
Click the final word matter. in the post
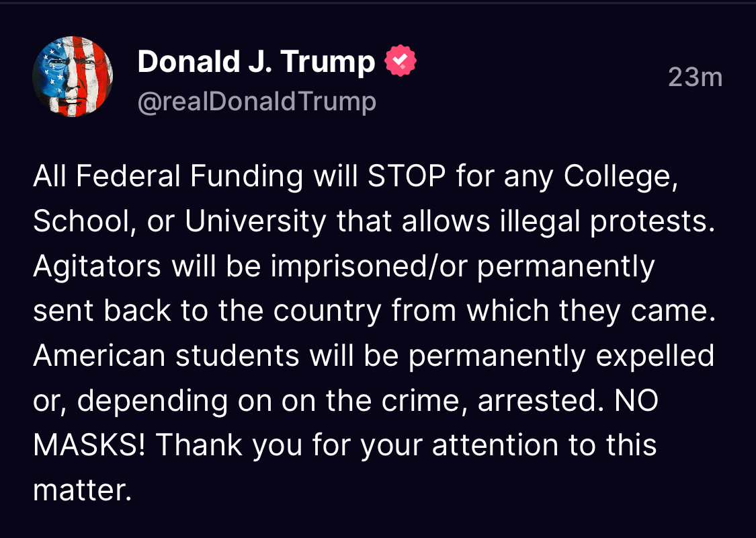coord(81,490)
